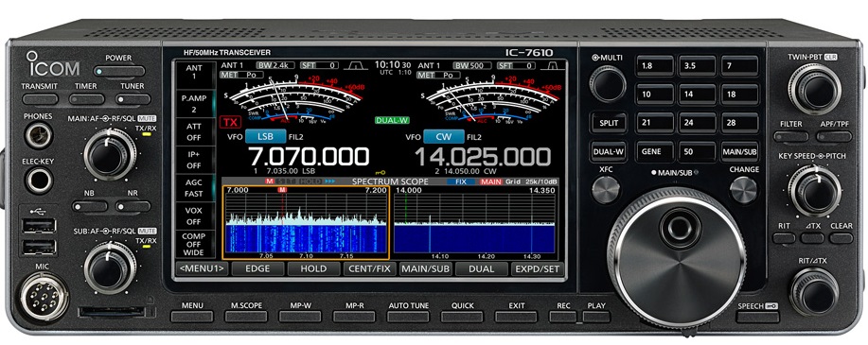The width and height of the screenshot is (868, 345).
Task: Tap the EXPD/SET scope key
Action: click(x=537, y=268)
